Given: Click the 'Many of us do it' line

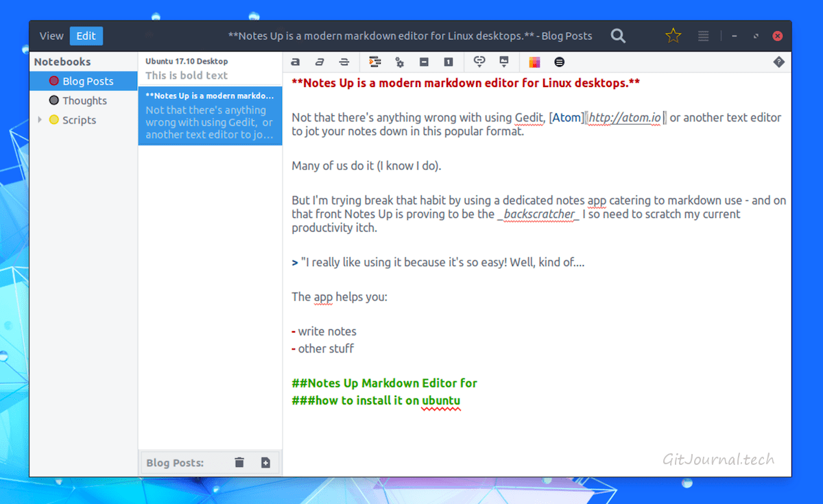Looking at the screenshot, I should click(x=366, y=166).
